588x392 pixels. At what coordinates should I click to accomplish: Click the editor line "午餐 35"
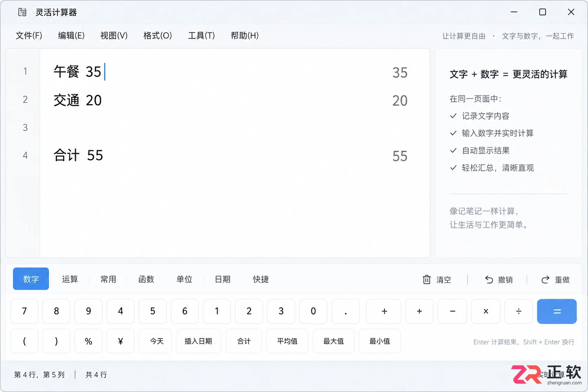click(x=78, y=72)
